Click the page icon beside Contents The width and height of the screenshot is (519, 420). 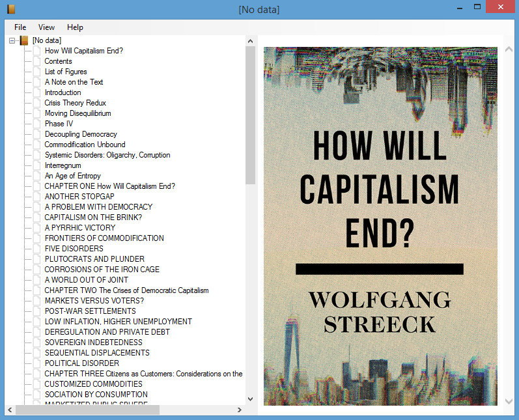coord(36,61)
